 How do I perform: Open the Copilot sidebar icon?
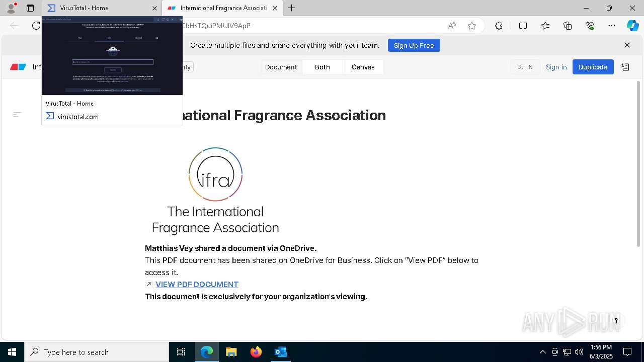632,26
